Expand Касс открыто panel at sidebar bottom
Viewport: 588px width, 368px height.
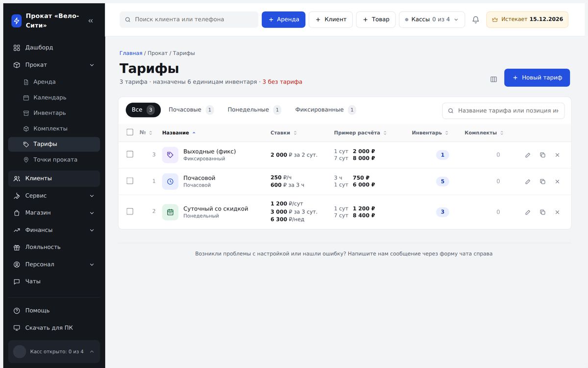pyautogui.click(x=54, y=352)
